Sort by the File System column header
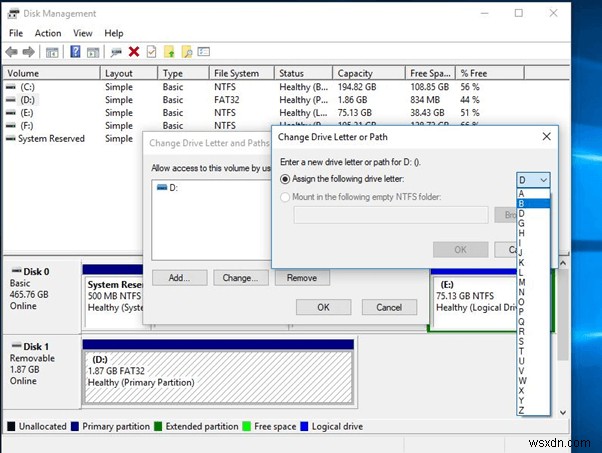Screen dimensions: 602x453 point(242,73)
